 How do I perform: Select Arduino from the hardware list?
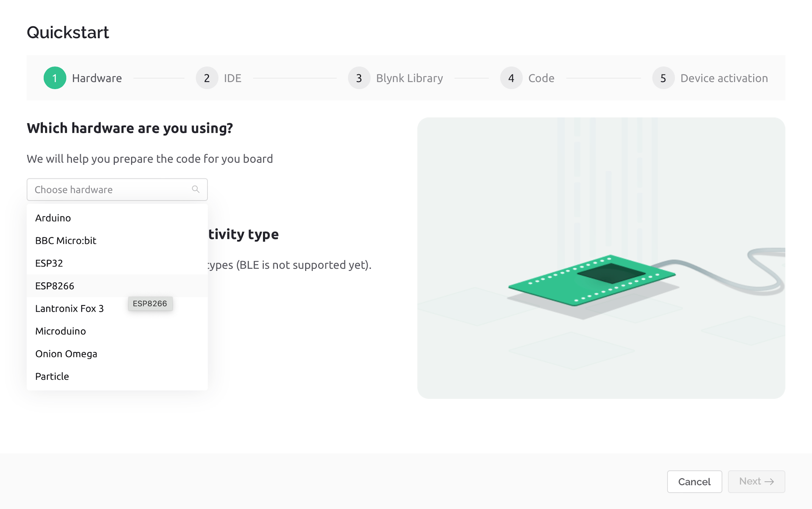click(53, 218)
